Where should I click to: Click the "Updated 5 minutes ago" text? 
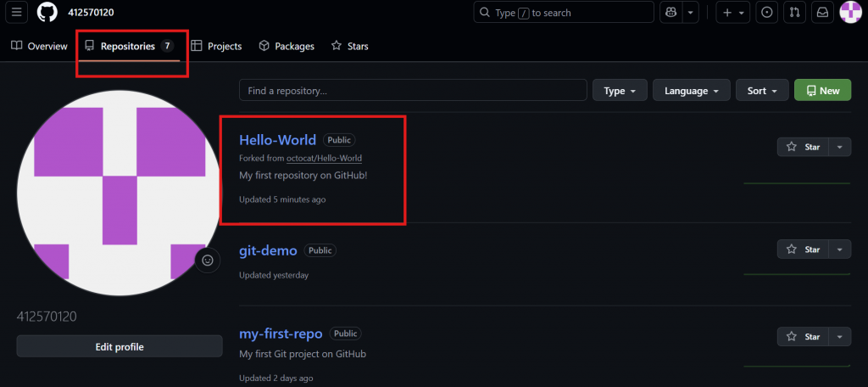tap(282, 199)
